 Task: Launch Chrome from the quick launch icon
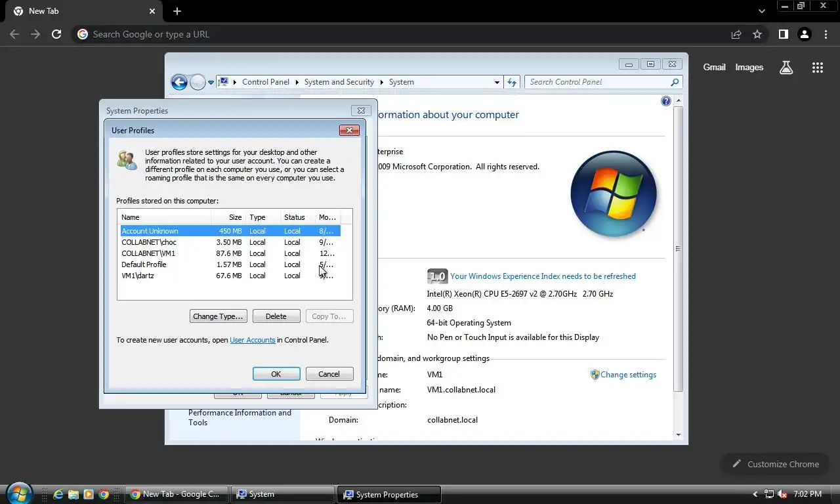104,494
